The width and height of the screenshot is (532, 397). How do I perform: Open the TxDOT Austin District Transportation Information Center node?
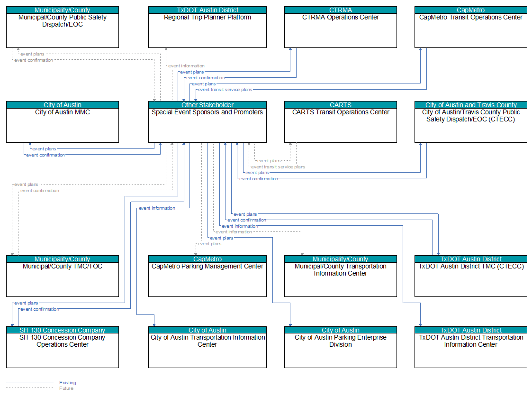click(x=470, y=347)
